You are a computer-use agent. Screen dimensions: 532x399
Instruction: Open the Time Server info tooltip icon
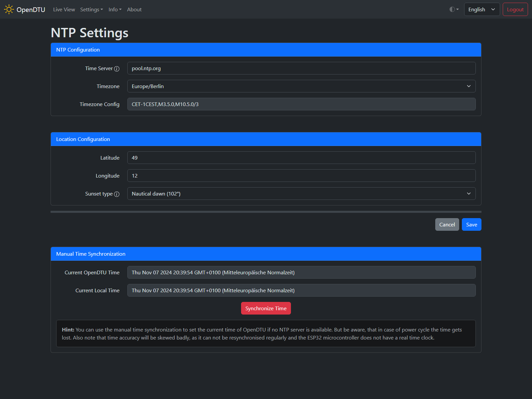(x=117, y=68)
